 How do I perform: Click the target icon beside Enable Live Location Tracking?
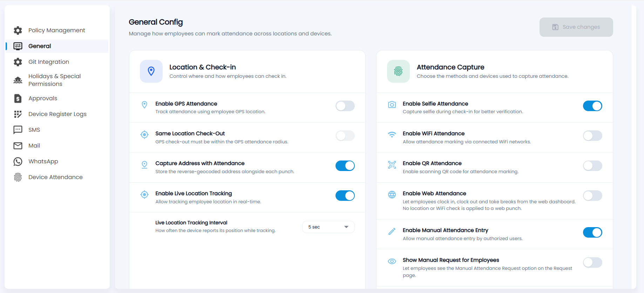(144, 195)
